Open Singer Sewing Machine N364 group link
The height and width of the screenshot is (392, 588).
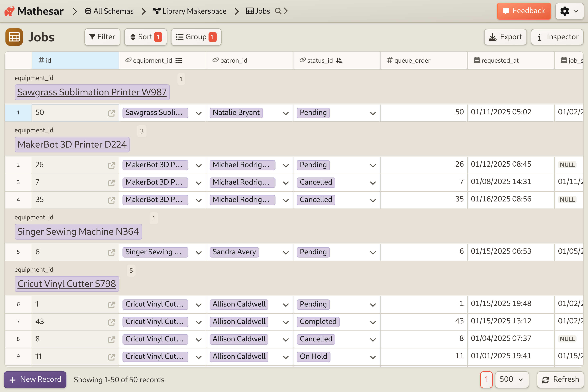78,232
